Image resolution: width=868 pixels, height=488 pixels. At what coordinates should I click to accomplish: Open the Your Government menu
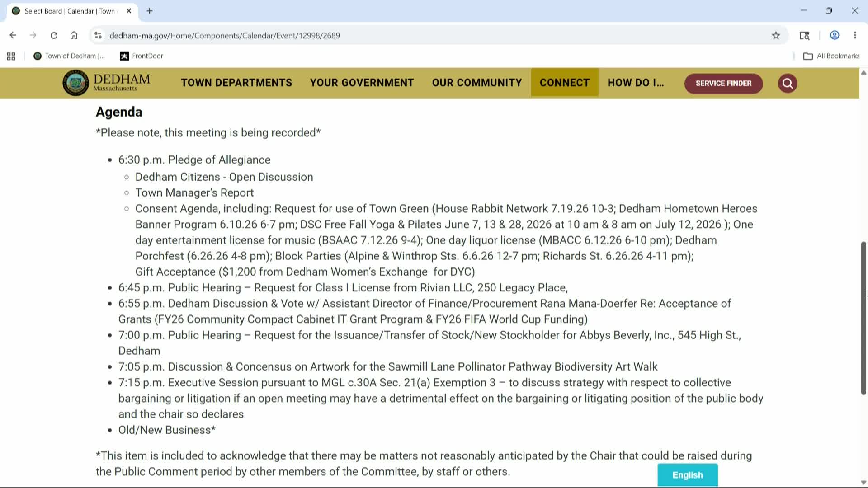click(x=362, y=83)
